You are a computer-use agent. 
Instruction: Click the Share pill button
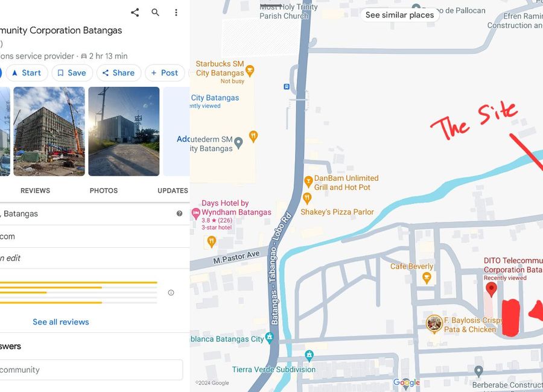[x=118, y=73]
